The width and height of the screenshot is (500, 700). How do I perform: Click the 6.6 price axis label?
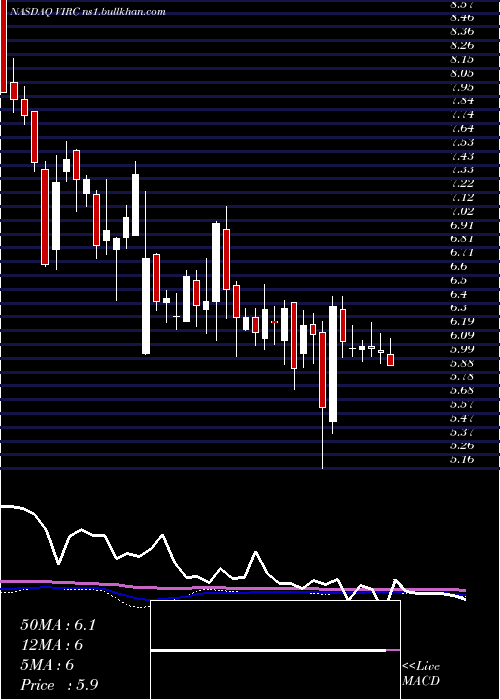click(459, 267)
